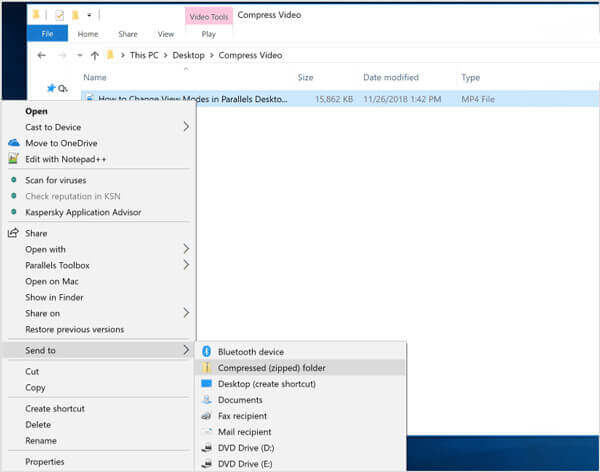Select Bluetooth device in Send to submenu
The width and height of the screenshot is (600, 472).
[251, 351]
